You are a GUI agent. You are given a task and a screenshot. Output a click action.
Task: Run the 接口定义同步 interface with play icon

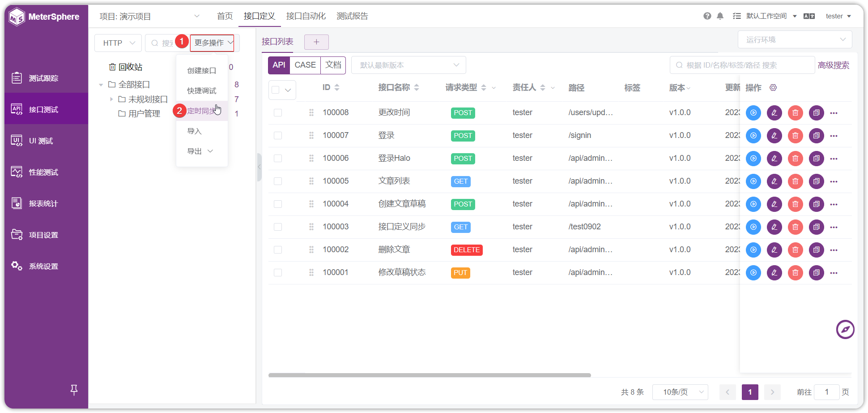point(753,227)
